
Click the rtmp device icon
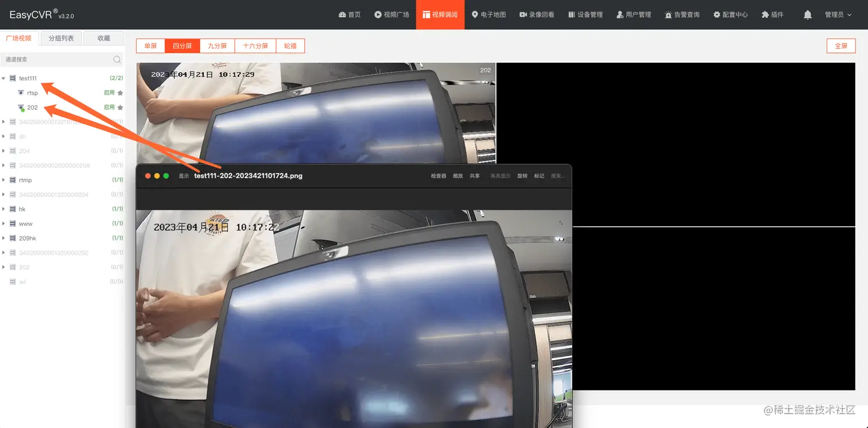[13, 180]
